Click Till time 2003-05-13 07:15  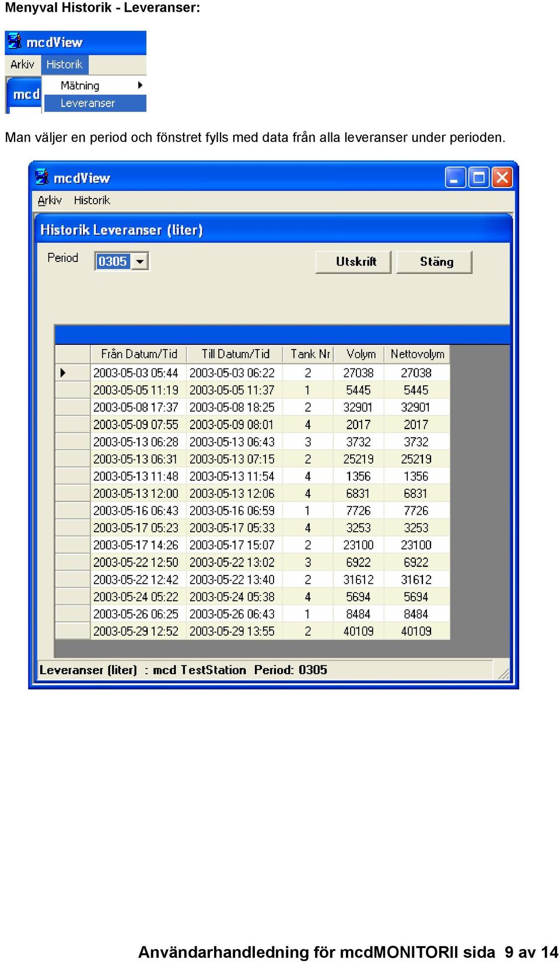pos(235,459)
